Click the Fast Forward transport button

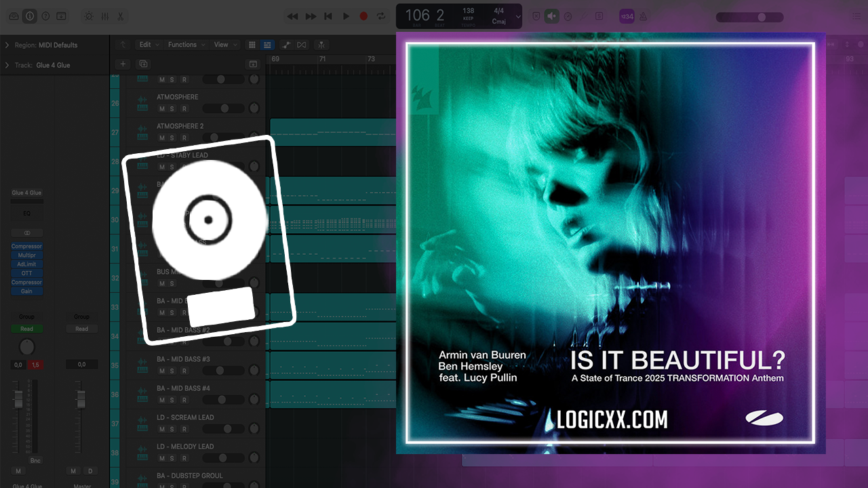[311, 16]
